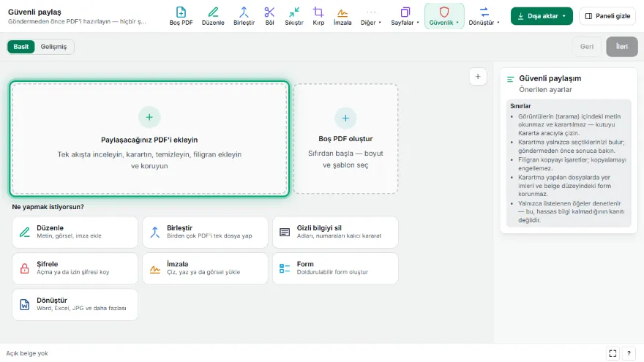Click the "Güvenli paylaş" page title

(34, 12)
